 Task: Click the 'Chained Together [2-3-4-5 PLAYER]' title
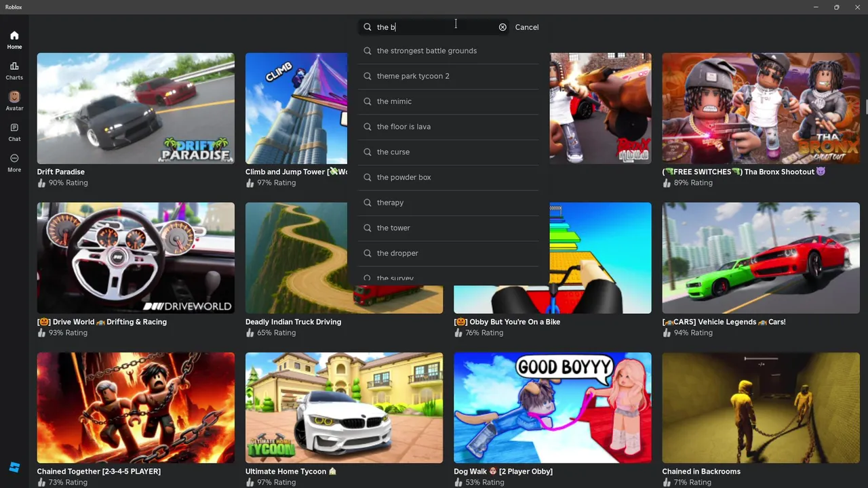click(99, 472)
